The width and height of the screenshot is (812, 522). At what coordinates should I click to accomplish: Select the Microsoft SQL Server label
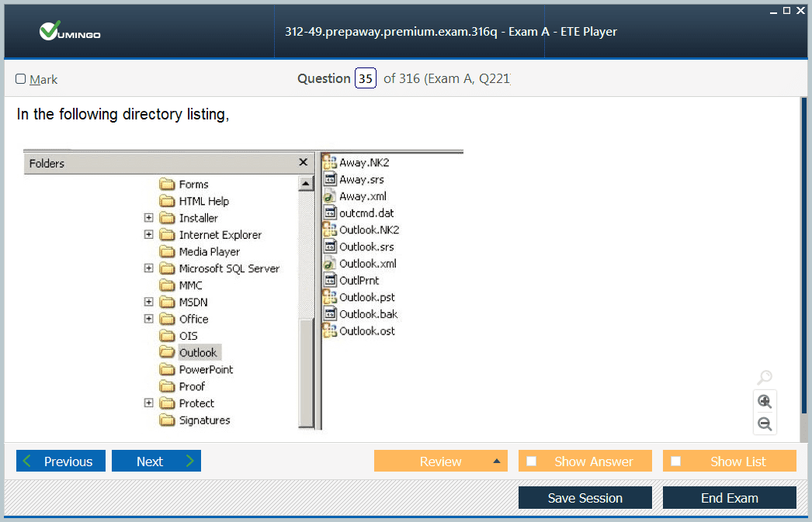click(x=229, y=268)
